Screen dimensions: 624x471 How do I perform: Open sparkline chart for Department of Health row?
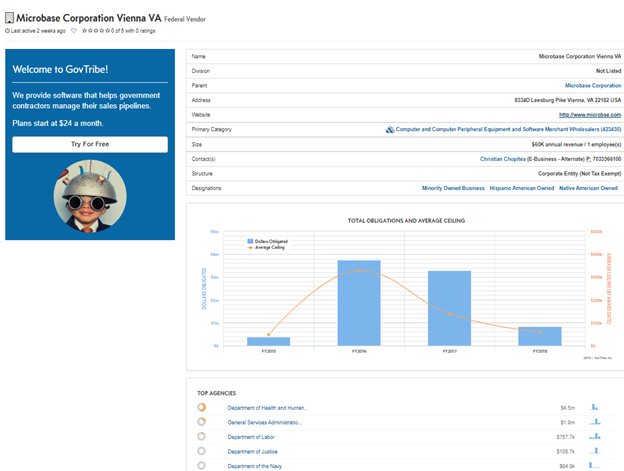(595, 407)
